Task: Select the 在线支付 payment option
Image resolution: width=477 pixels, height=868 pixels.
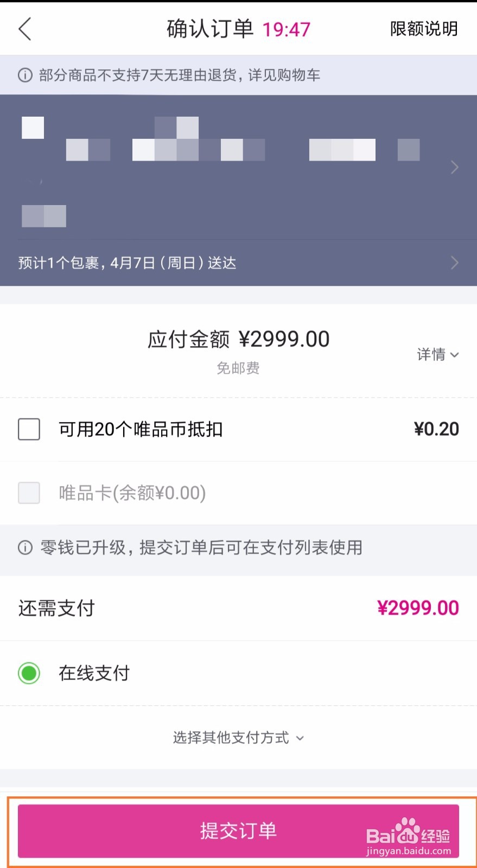Action: click(x=94, y=673)
